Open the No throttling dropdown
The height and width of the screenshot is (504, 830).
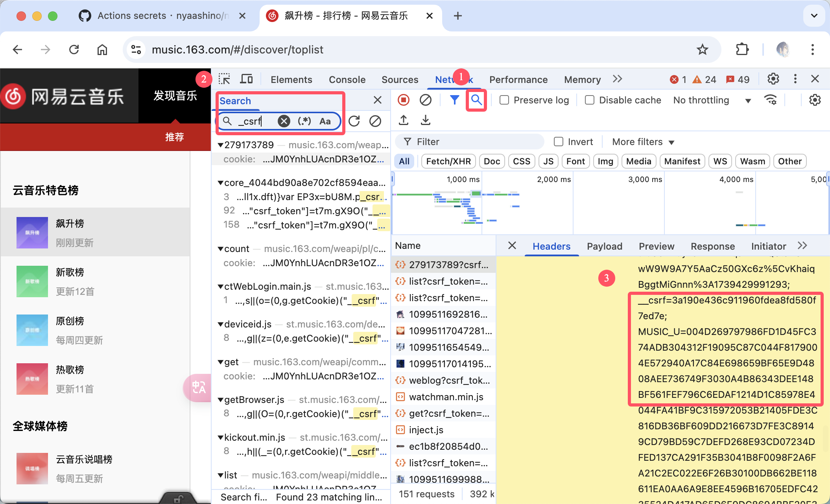(x=712, y=100)
